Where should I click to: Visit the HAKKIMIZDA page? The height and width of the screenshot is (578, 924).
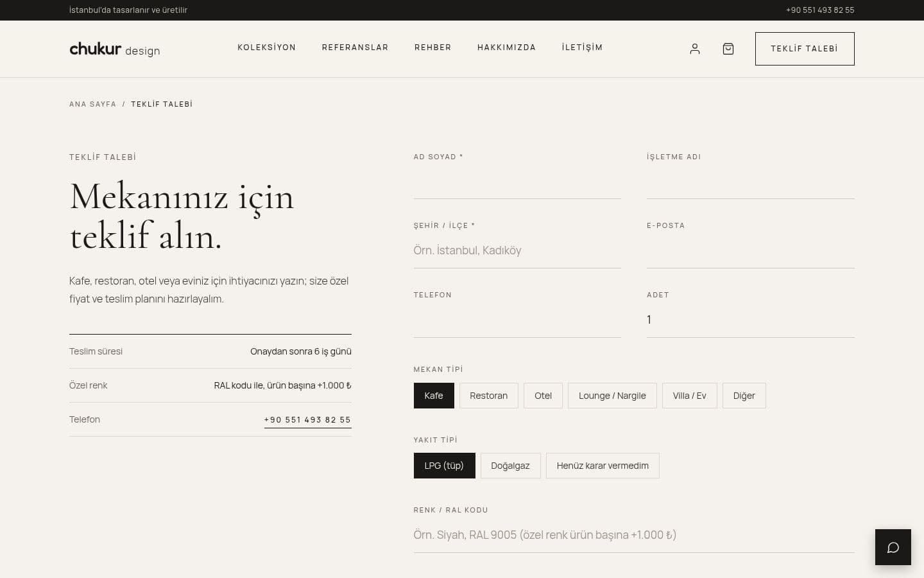(x=507, y=48)
